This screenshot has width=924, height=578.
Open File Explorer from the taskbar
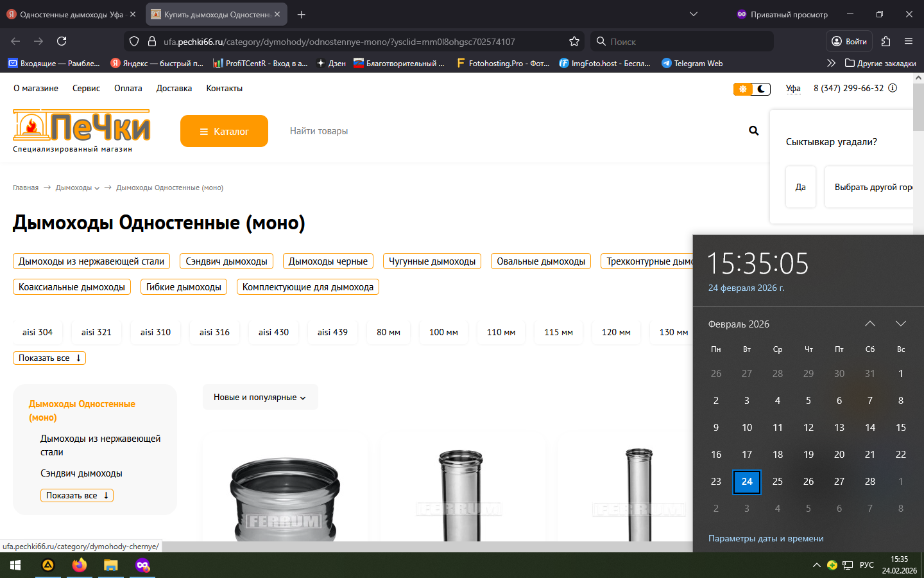pos(111,565)
